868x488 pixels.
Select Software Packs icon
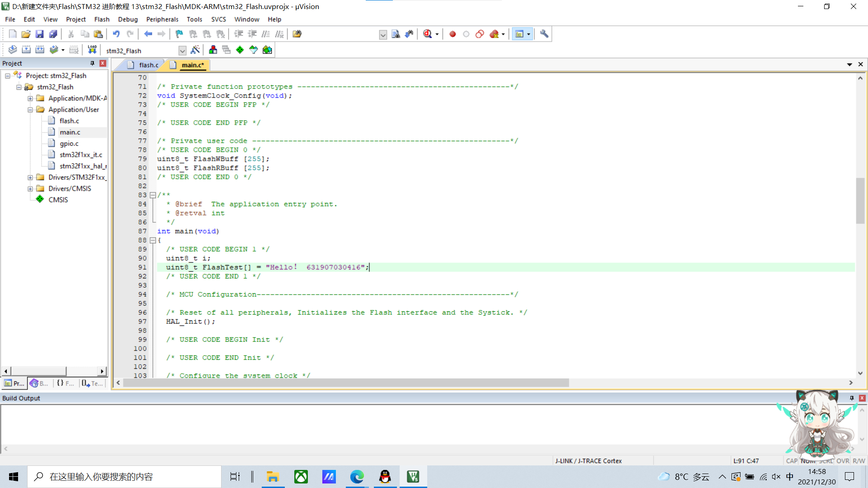pyautogui.click(x=254, y=50)
